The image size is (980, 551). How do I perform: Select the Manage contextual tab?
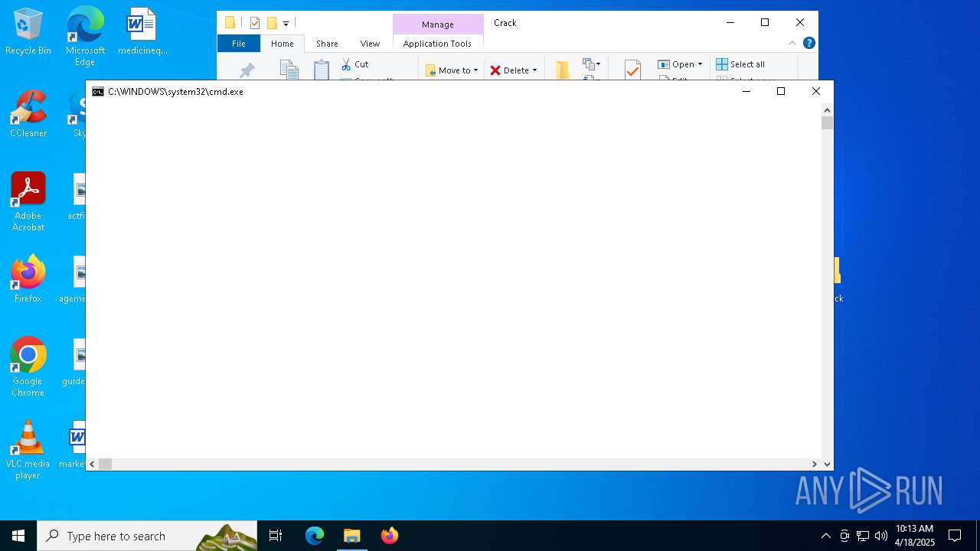(x=437, y=24)
